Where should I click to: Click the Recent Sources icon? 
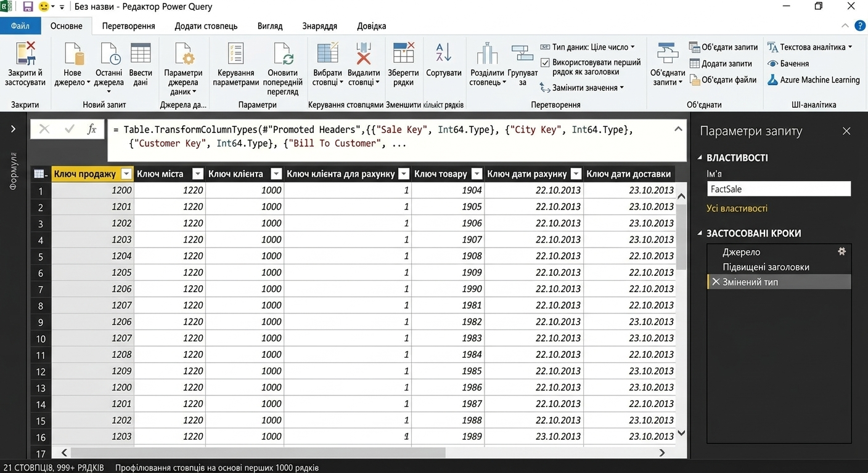pyautogui.click(x=109, y=54)
